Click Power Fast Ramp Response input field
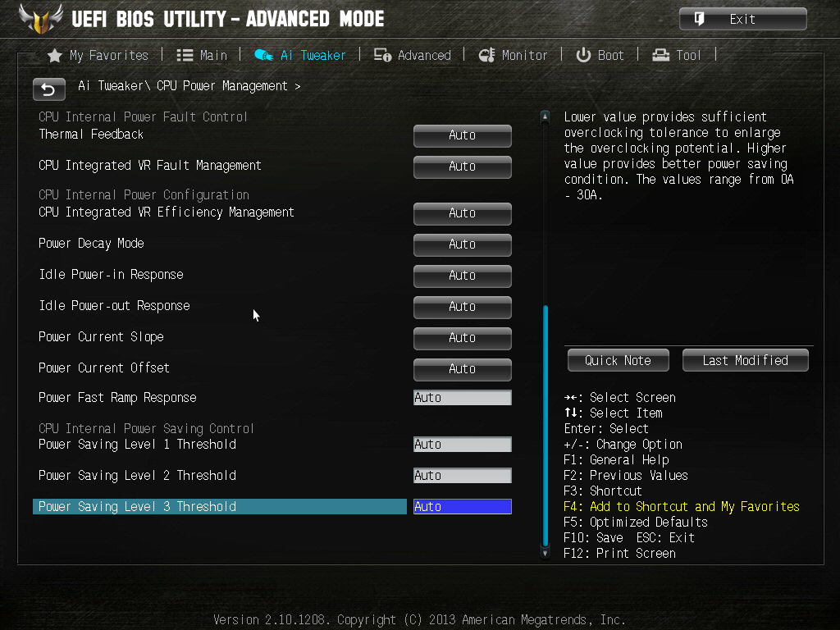The width and height of the screenshot is (840, 630). pos(463,398)
